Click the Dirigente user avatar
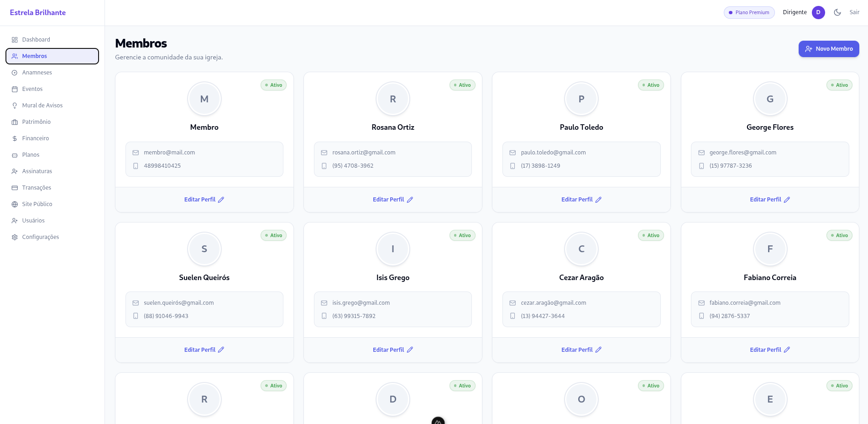The height and width of the screenshot is (424, 868). (818, 12)
